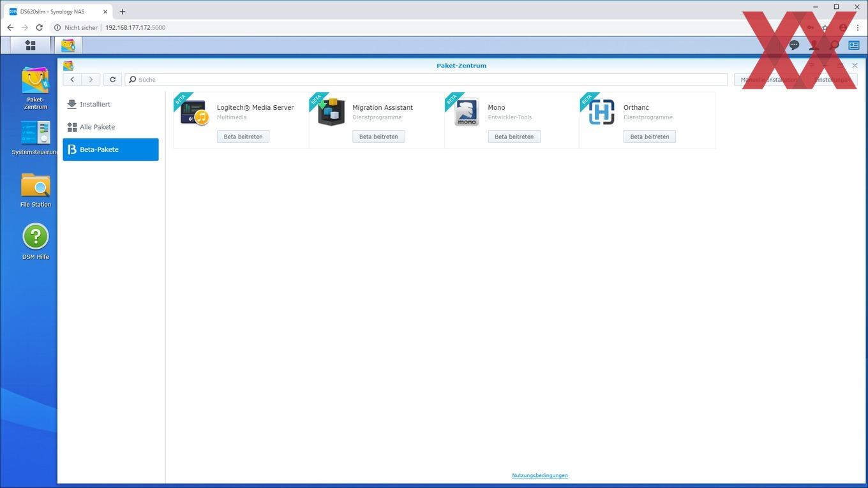Join beta for Migration Assistant
Viewport: 868px width, 488px height.
[378, 137]
